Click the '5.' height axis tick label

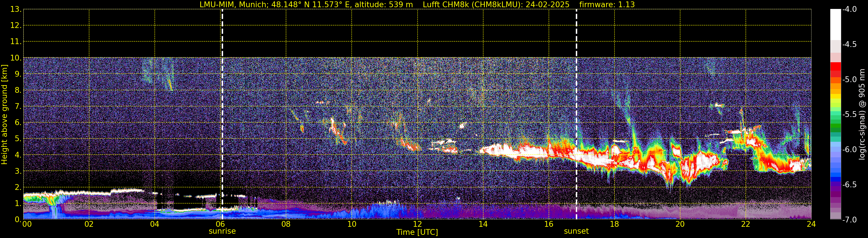[x=18, y=139]
